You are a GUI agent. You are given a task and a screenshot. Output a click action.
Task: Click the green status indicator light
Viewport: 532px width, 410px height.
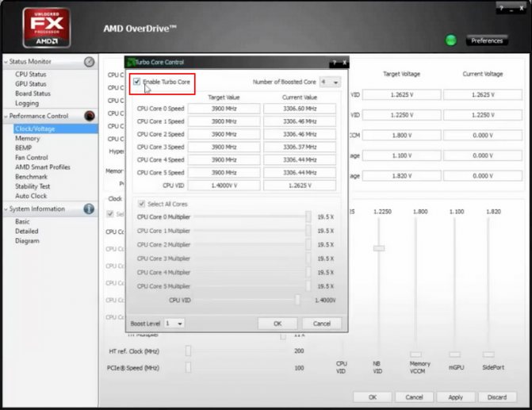pos(450,40)
